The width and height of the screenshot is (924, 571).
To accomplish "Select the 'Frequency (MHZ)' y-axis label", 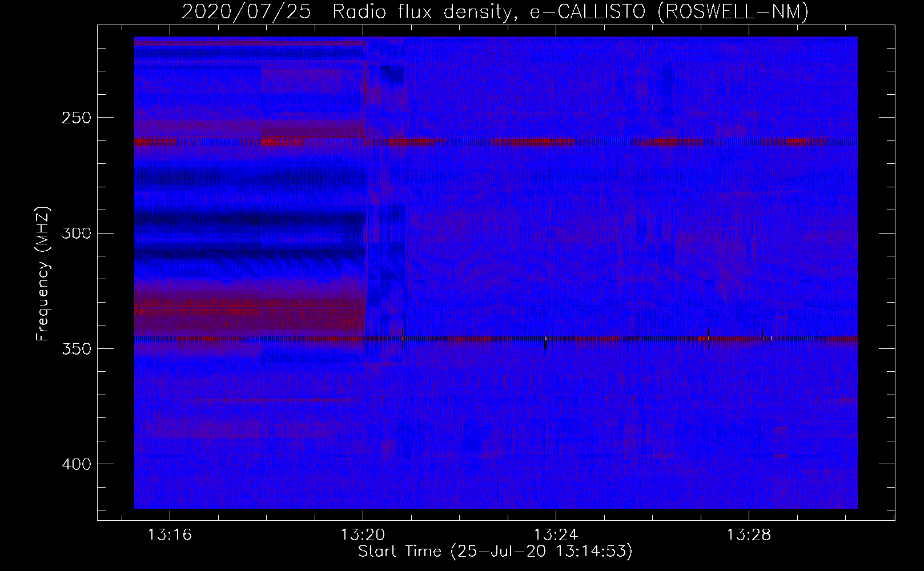I will (43, 274).
